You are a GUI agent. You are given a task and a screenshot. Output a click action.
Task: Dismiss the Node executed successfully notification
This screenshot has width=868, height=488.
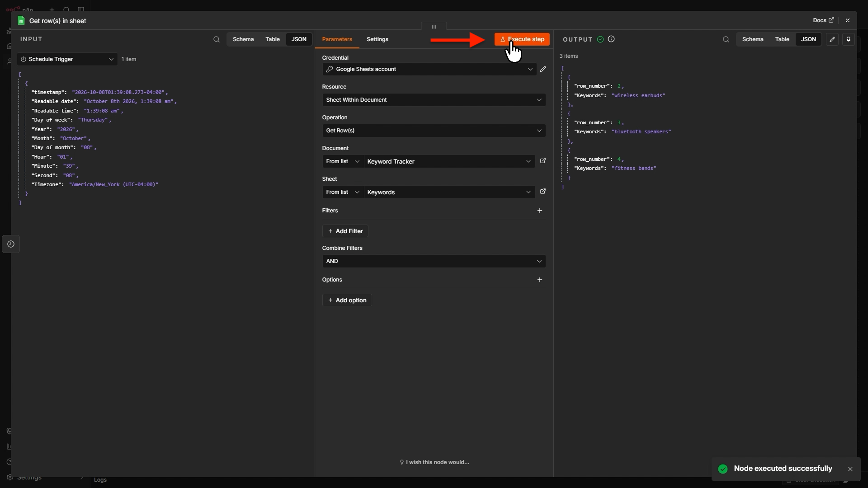click(x=850, y=469)
